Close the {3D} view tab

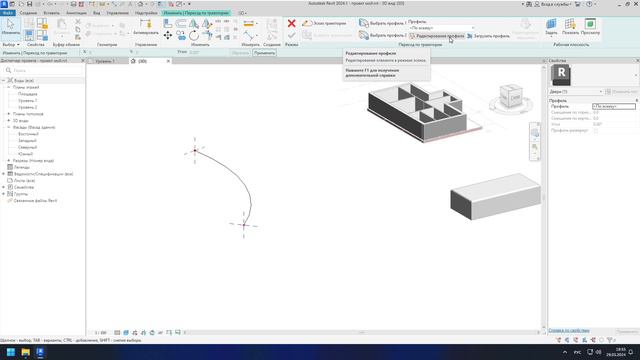coord(168,61)
